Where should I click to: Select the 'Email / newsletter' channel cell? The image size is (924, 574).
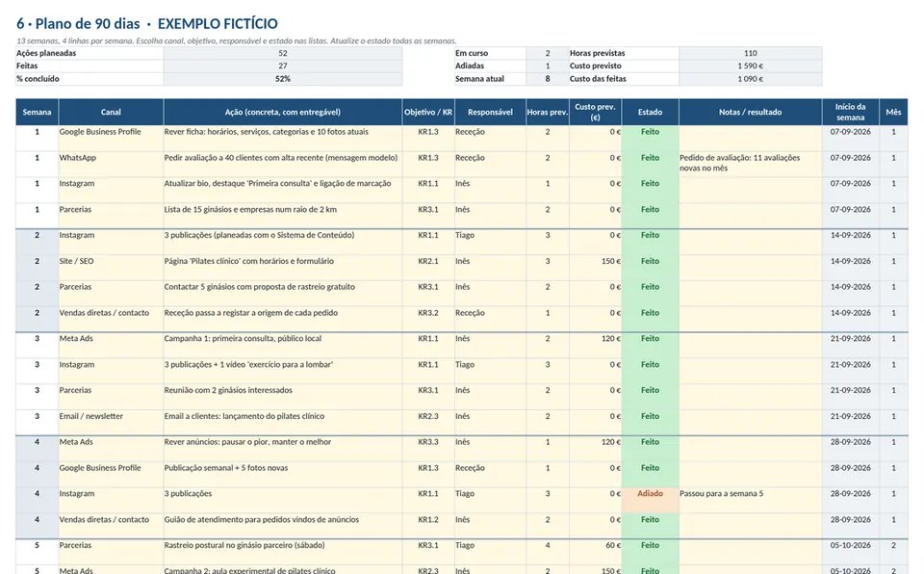[111, 423]
